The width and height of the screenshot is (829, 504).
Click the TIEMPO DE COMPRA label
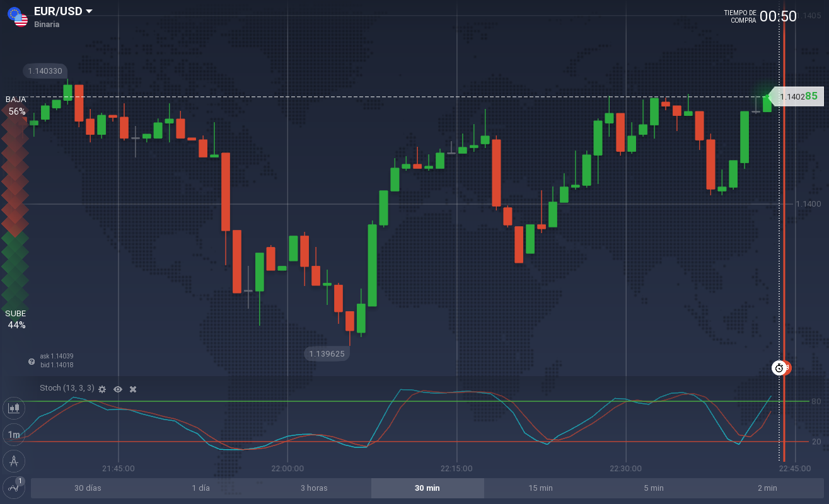click(x=740, y=16)
